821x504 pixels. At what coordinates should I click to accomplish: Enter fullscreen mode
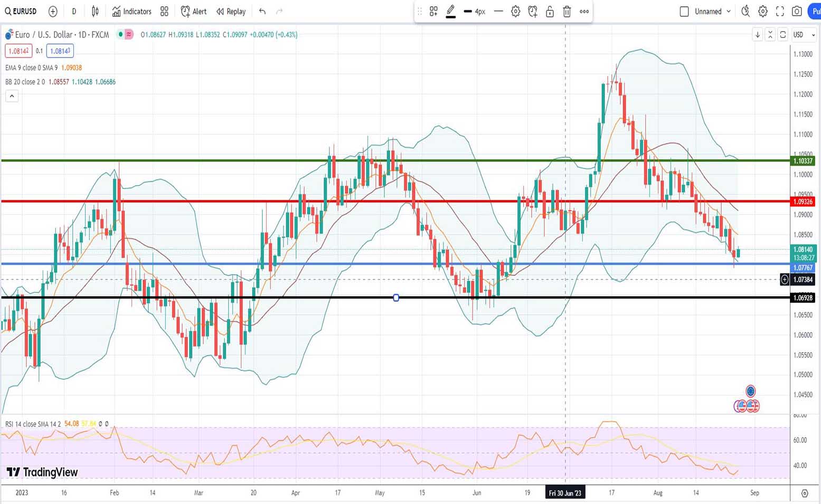(x=780, y=11)
